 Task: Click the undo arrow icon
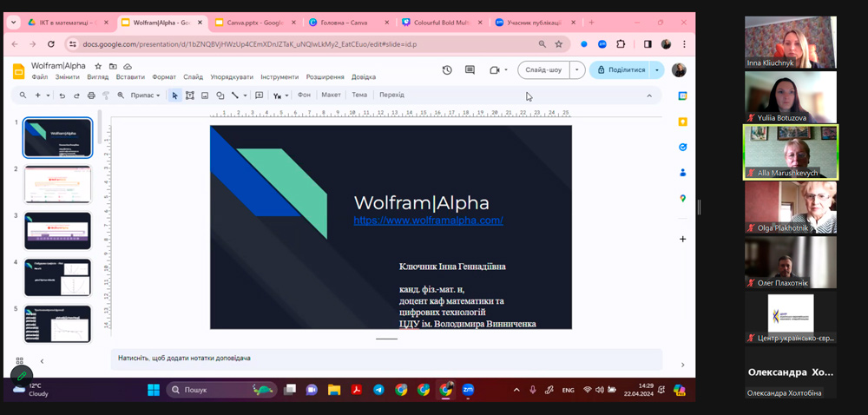pos(62,96)
